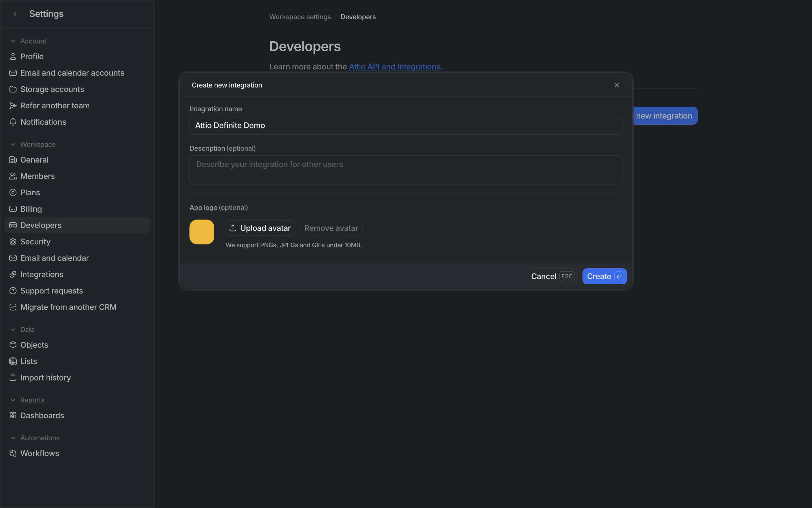Open the Billing settings page
This screenshot has height=508, width=812.
point(78,209)
